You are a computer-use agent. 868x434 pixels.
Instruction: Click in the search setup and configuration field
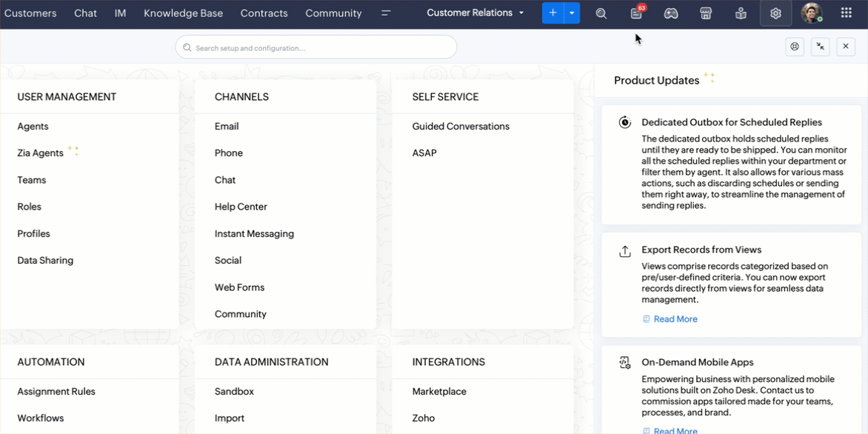point(316,47)
